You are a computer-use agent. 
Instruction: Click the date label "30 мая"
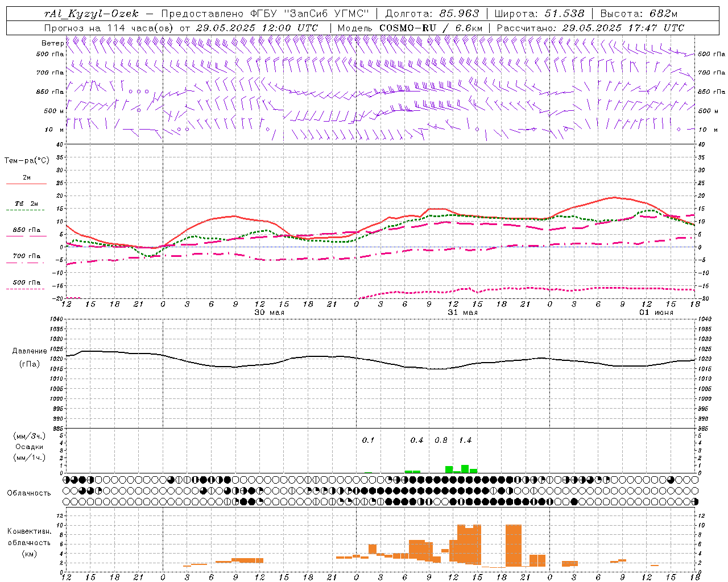(x=270, y=313)
